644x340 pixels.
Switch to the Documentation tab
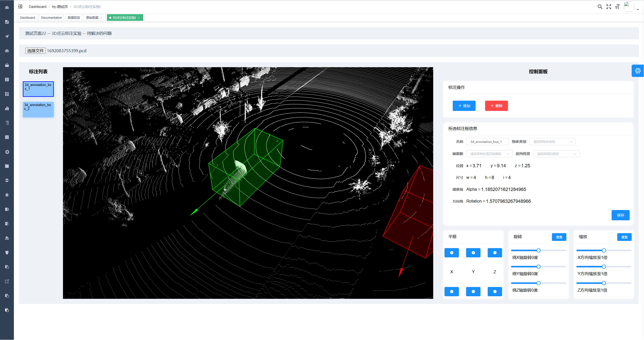tap(51, 18)
